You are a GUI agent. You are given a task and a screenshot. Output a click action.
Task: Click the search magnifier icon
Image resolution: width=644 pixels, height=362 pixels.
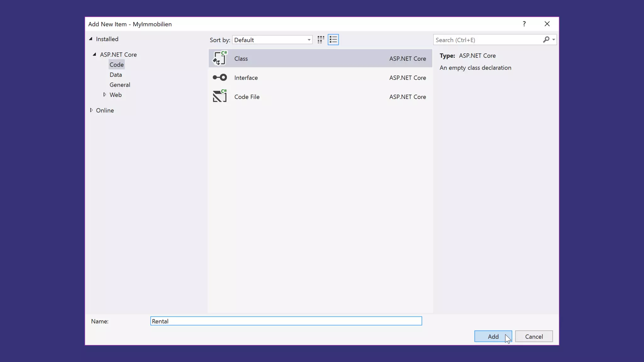click(x=546, y=40)
